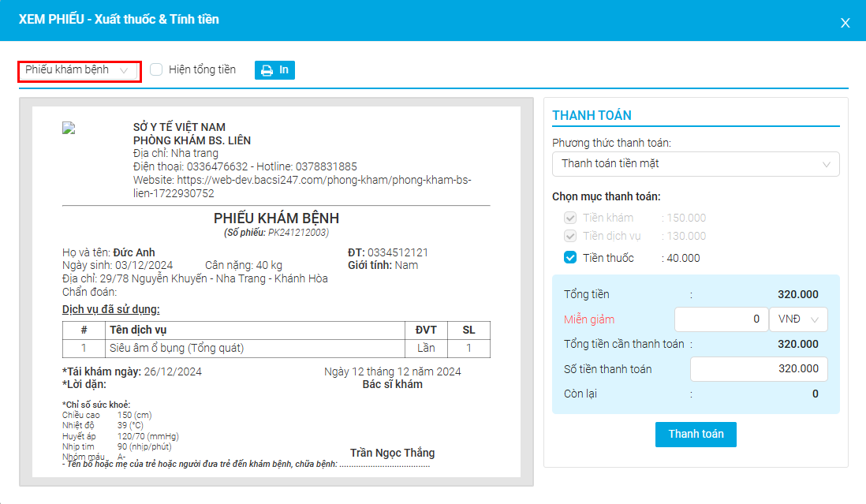This screenshot has height=504, width=866.
Task: Click the broken clinic logo image
Action: [69, 128]
